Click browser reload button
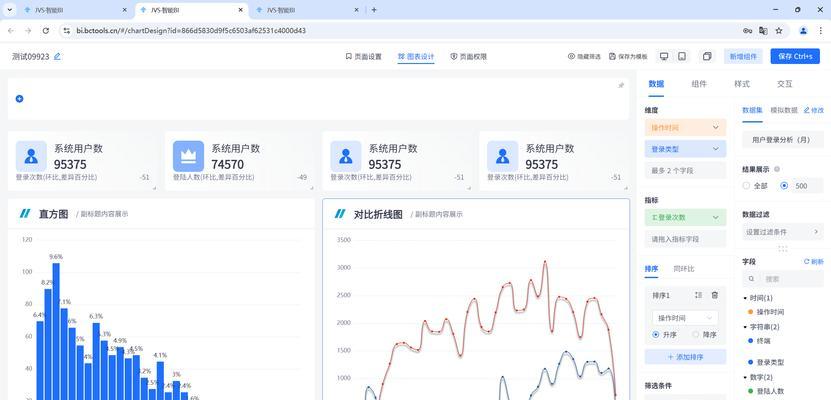 pos(46,31)
